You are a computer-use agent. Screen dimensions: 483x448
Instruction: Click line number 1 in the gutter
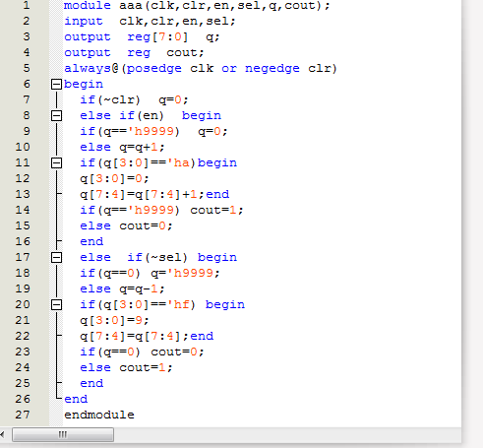pyautogui.click(x=27, y=5)
